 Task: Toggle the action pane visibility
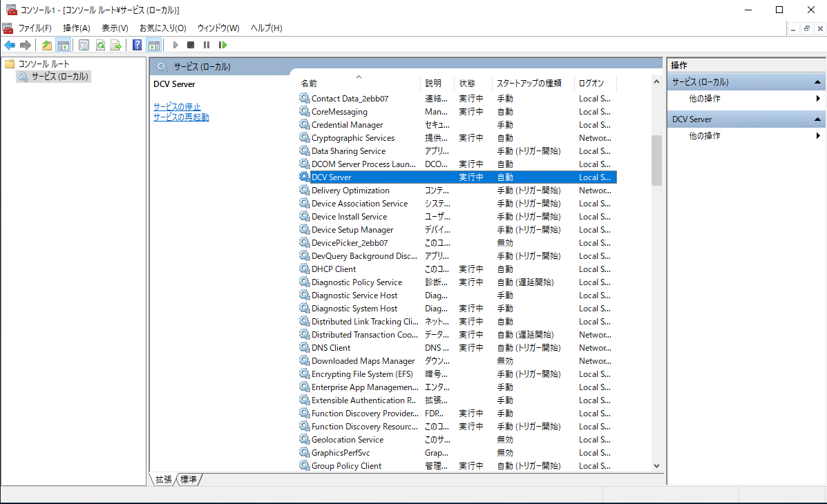point(155,45)
